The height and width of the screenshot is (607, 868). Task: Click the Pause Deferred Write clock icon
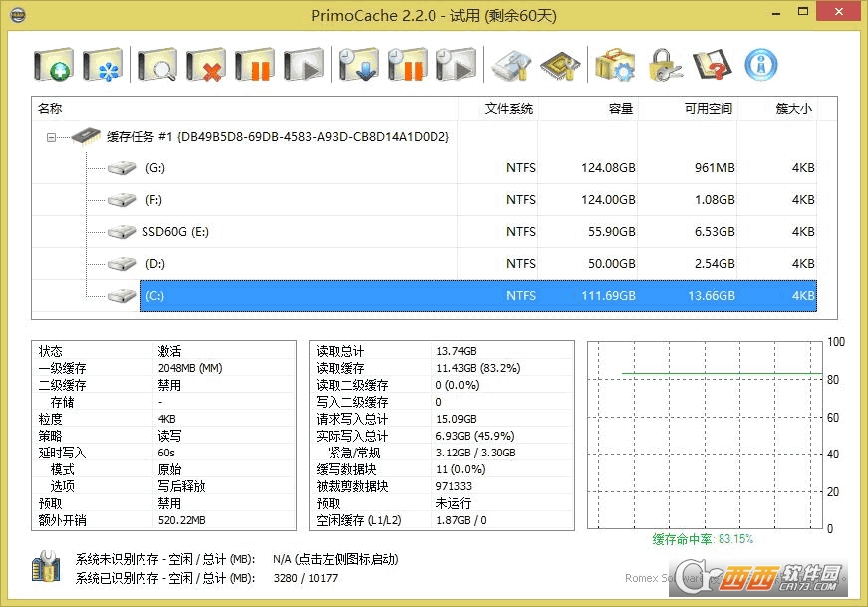pyautogui.click(x=407, y=65)
